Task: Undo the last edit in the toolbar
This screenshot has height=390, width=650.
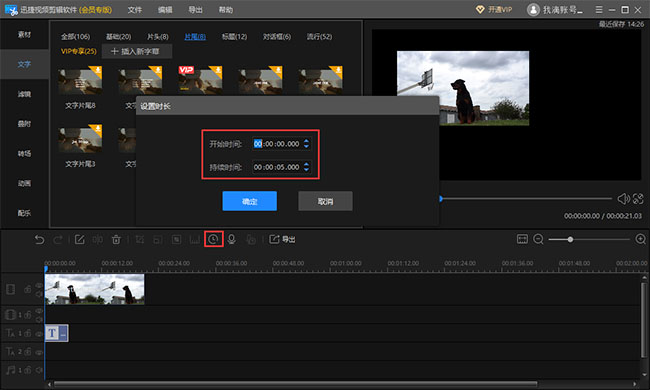Action: (39, 240)
